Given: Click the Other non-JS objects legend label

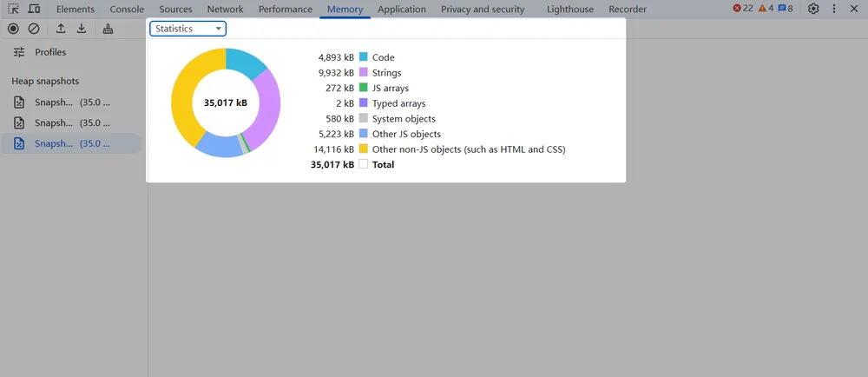Looking at the screenshot, I should point(469,149).
